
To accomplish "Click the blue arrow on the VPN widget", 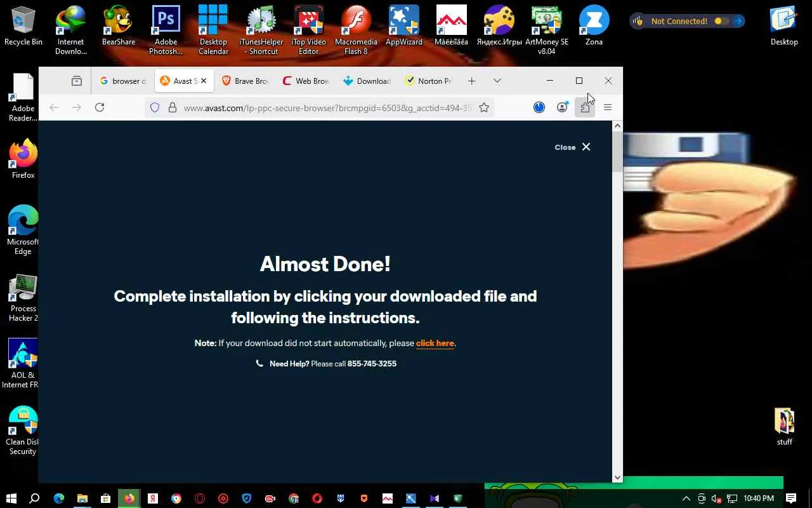I will point(738,21).
